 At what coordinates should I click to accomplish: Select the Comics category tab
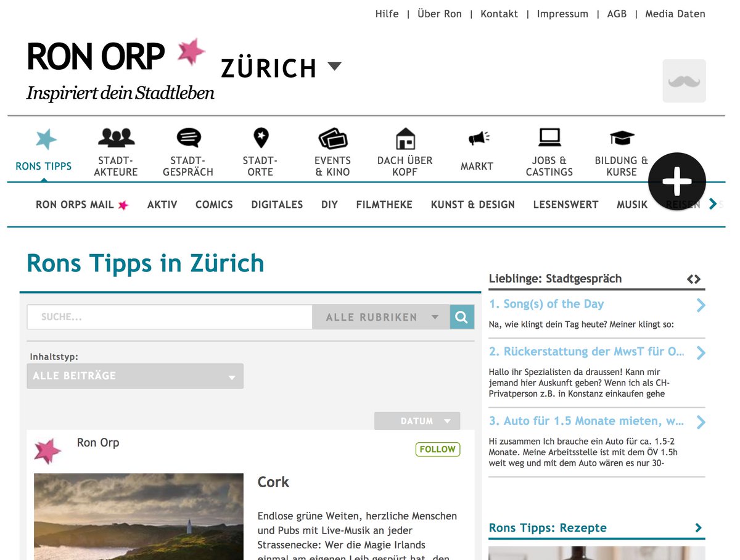214,205
